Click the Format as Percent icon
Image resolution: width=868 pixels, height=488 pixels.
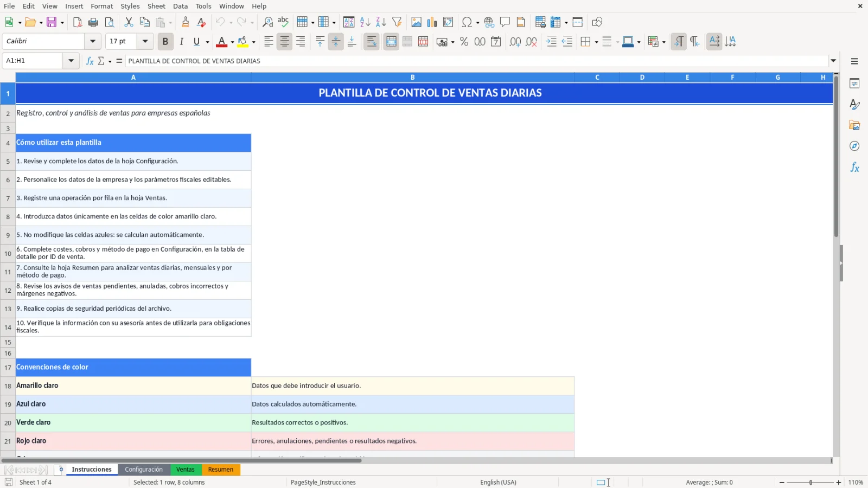click(464, 42)
